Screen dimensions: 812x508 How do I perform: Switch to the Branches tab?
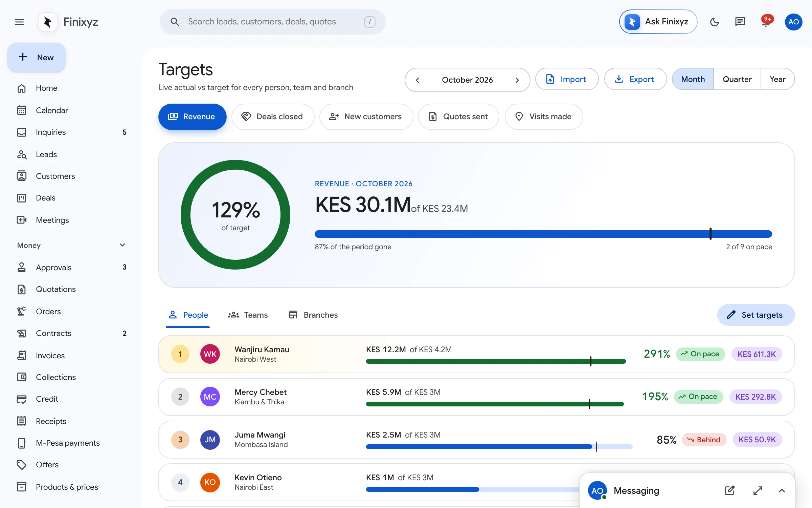313,315
